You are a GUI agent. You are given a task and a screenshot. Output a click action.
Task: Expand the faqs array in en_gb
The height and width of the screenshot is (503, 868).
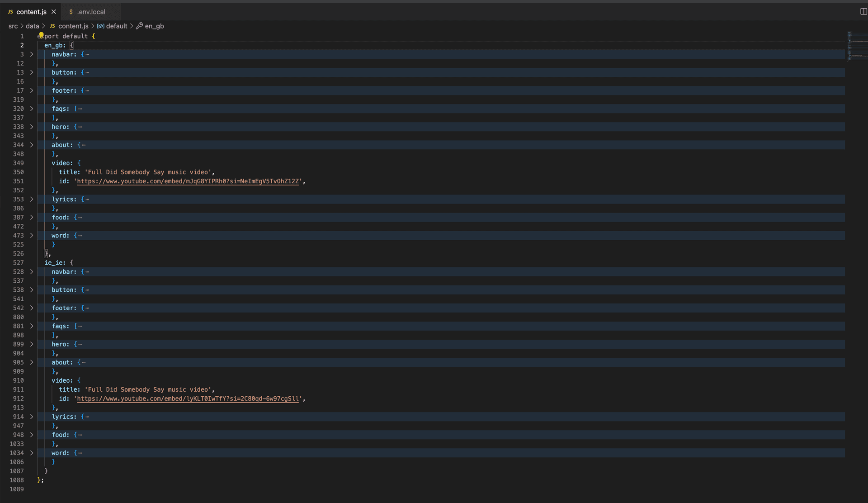click(31, 109)
